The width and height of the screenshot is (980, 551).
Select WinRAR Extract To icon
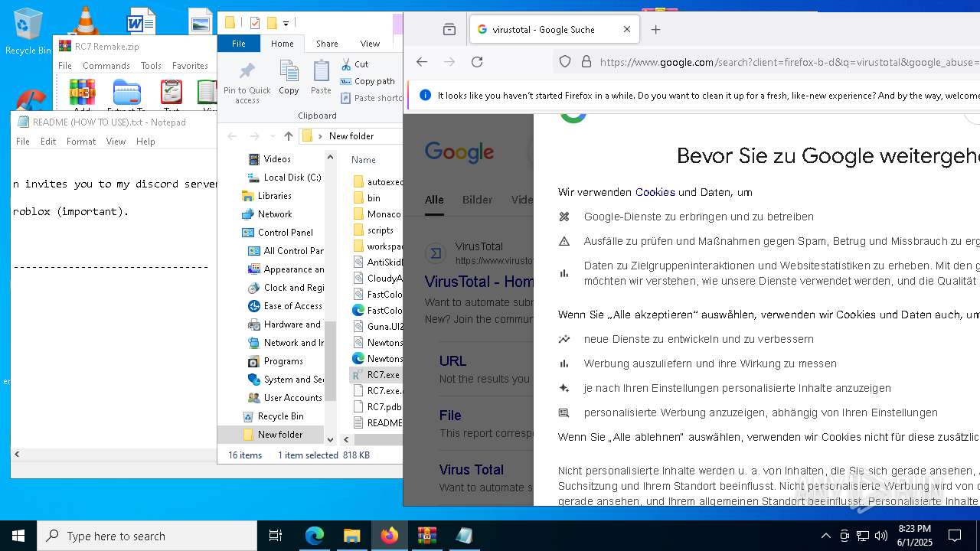126,93
